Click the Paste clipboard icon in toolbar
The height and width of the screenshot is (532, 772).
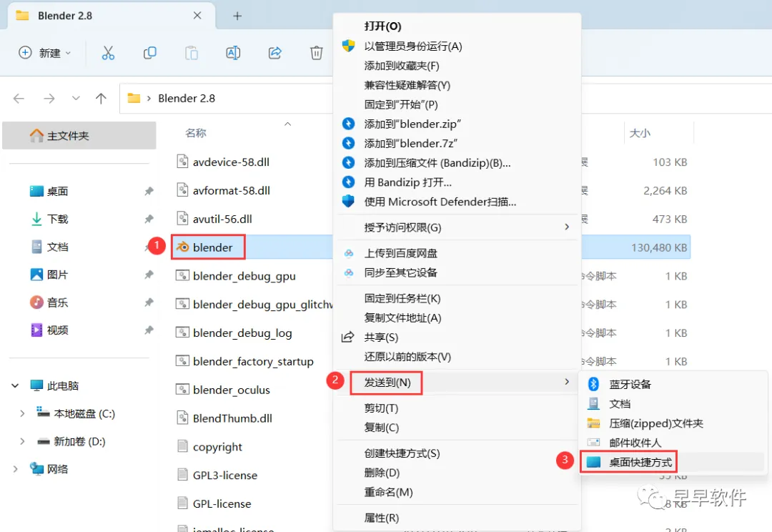(192, 53)
